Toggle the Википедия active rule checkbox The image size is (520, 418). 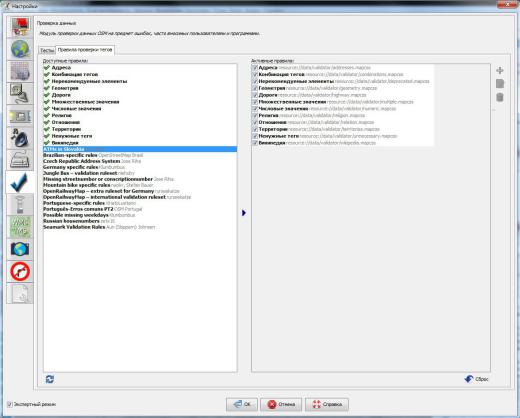(x=255, y=143)
